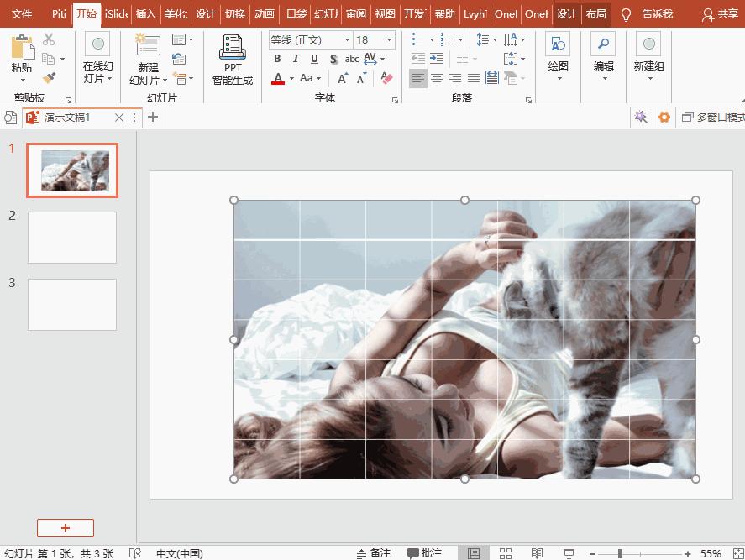Screen dimensions: 745x560
Task: Select the Format Painter brush icon
Action: [49, 78]
